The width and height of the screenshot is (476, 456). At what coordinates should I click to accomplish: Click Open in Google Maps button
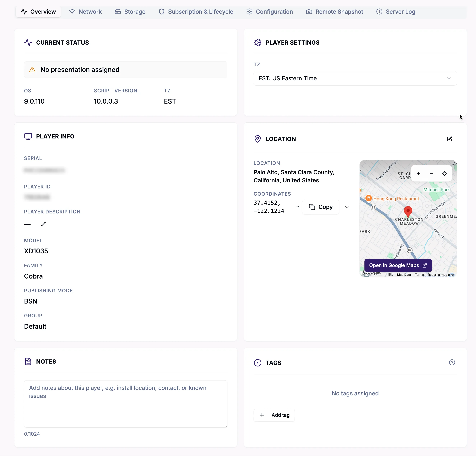pyautogui.click(x=398, y=265)
